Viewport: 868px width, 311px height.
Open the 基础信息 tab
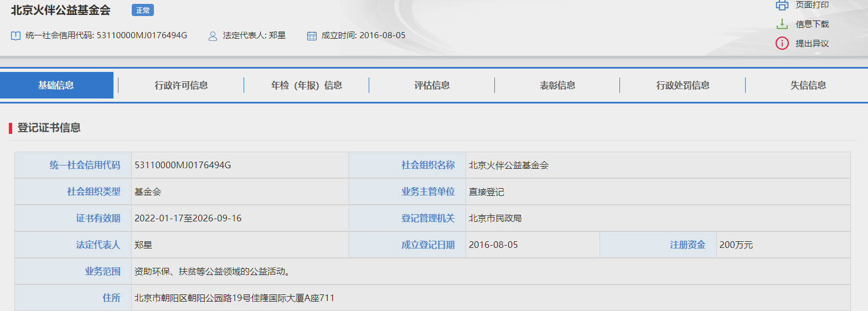pos(56,85)
